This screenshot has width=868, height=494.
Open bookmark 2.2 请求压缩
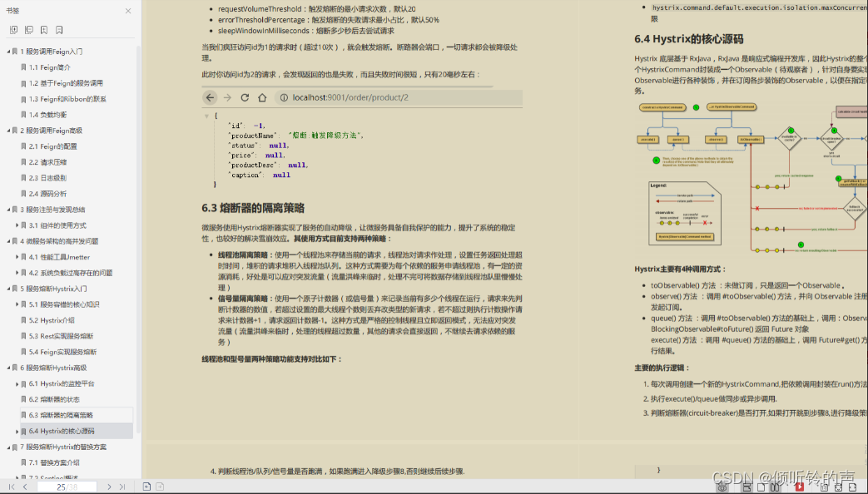[x=47, y=162]
